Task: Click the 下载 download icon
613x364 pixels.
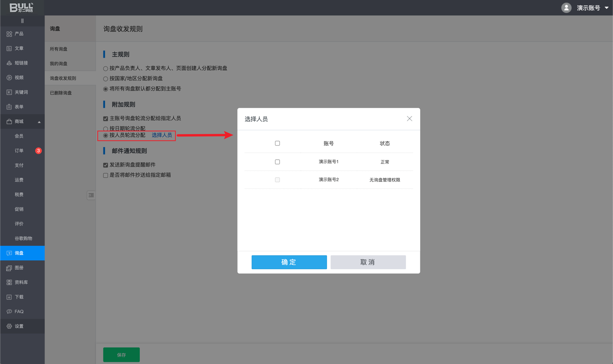Action: pos(9,297)
